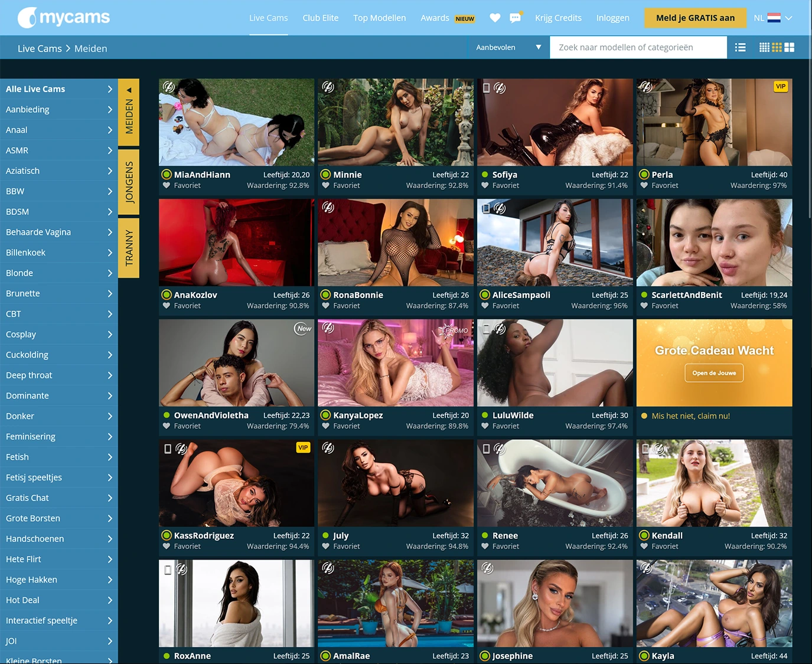
Task: Select the large grid view icon
Action: (789, 47)
